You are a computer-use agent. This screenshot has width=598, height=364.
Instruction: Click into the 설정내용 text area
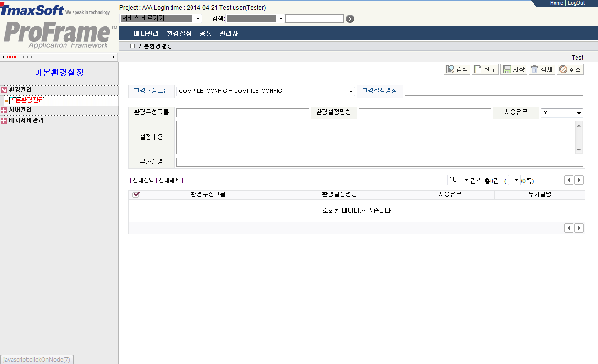(376, 137)
